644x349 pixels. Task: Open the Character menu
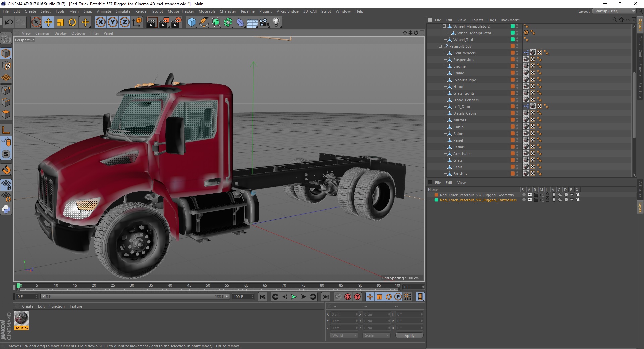(228, 11)
